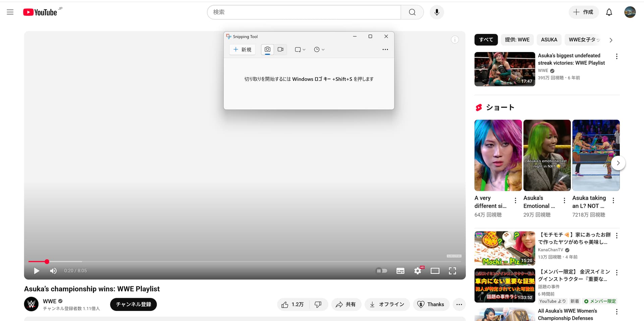This screenshot has height=321, width=644.
Task: Open the snip delay timer dropdown
Action: point(319,50)
